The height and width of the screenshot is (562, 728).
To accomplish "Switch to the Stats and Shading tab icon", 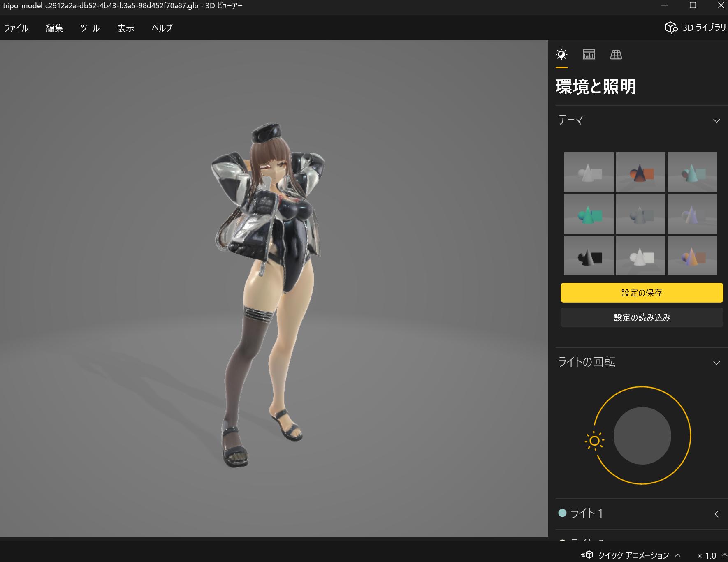I will 589,55.
